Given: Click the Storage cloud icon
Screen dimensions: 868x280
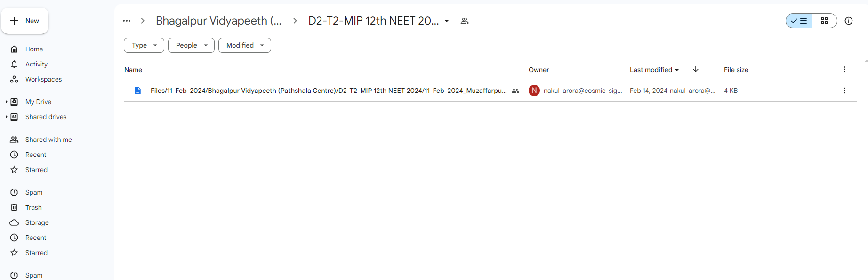Looking at the screenshot, I should point(14,222).
